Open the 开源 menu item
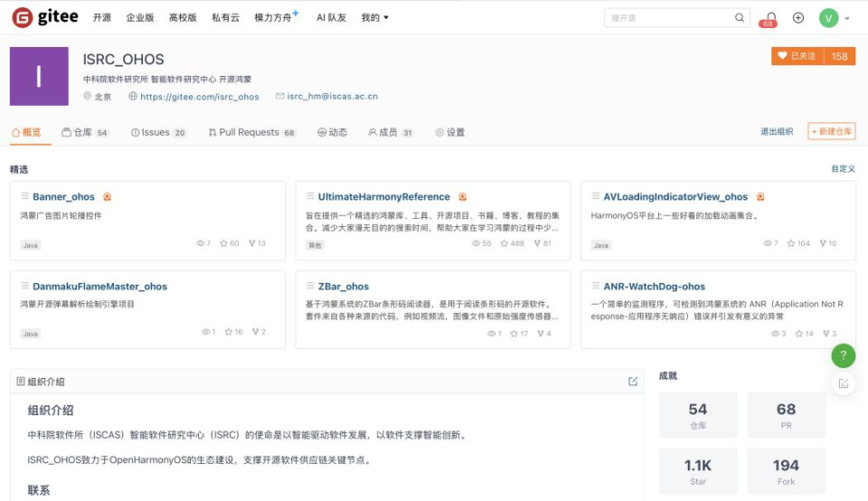The height and width of the screenshot is (501, 868). 102,18
